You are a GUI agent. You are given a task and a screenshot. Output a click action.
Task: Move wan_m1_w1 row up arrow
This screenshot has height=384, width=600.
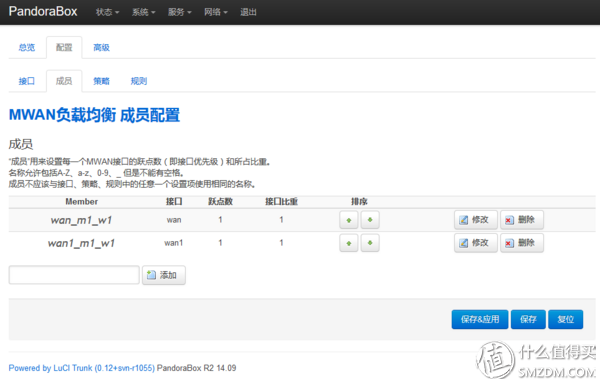click(349, 220)
